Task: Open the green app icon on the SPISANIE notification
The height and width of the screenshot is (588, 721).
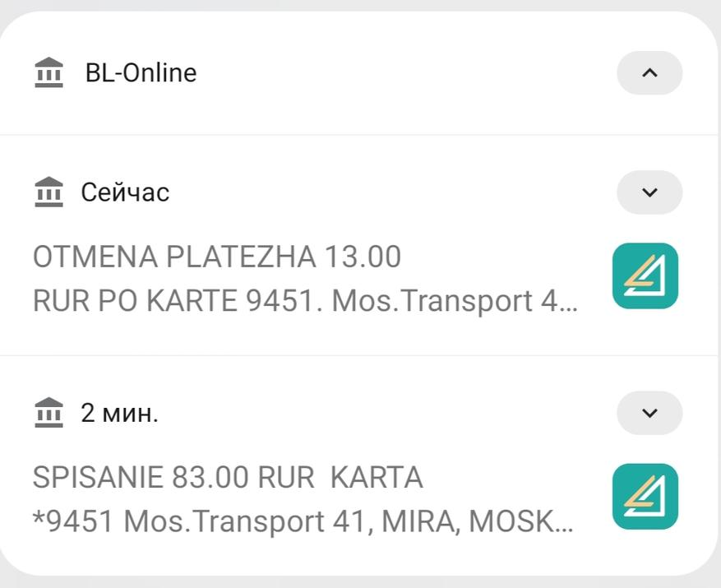Action: point(645,496)
